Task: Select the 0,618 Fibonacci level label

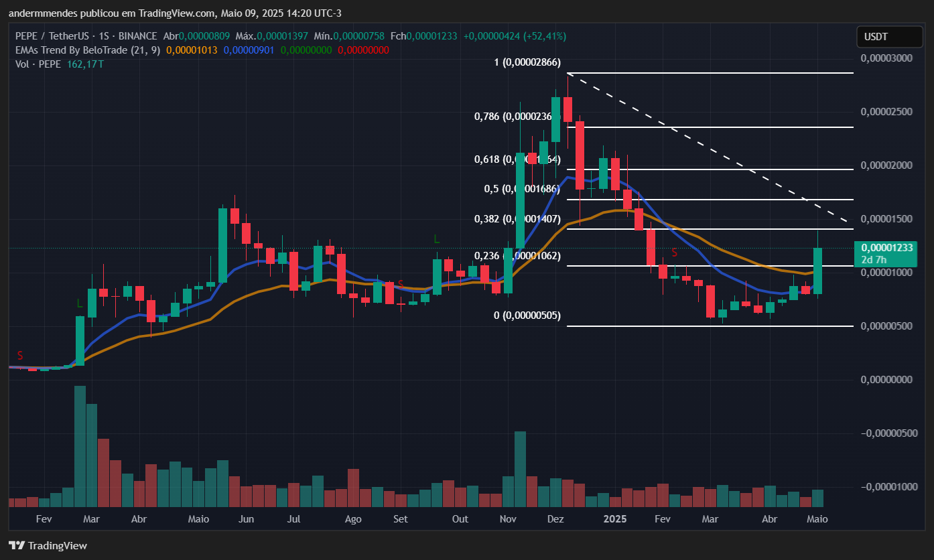Action: point(517,159)
